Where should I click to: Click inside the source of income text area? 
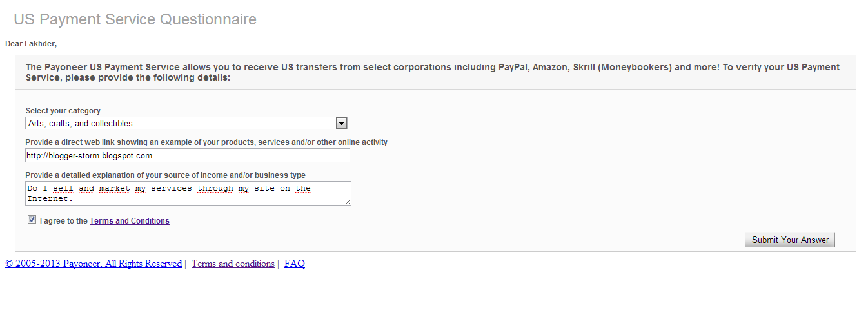[x=188, y=193]
